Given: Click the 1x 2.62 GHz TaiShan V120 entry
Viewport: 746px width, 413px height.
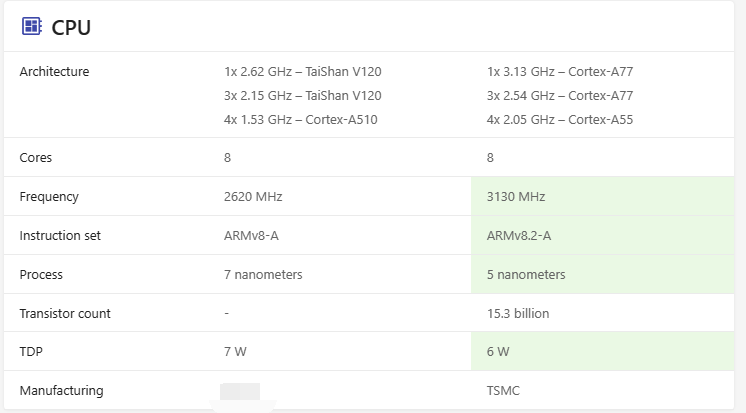Looking at the screenshot, I should click(302, 72).
